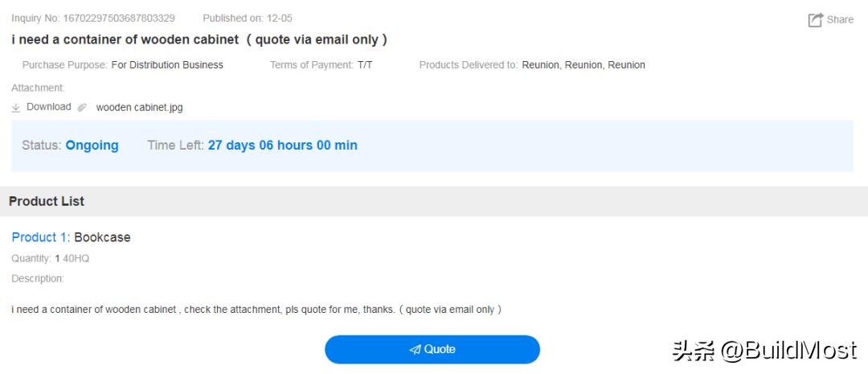The image size is (868, 374).
Task: Click the paperclip attachment icon
Action: click(82, 108)
